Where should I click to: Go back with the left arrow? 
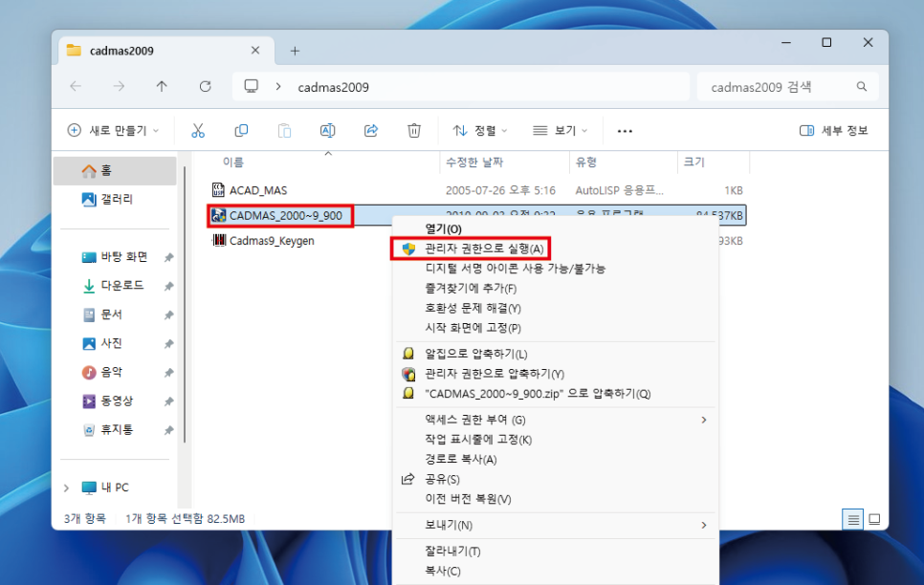tap(76, 87)
